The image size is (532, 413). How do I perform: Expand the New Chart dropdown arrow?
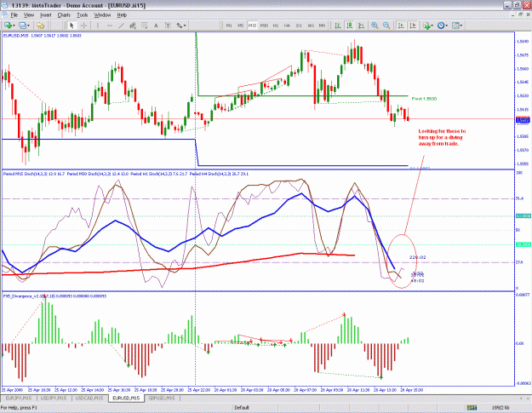14,26
